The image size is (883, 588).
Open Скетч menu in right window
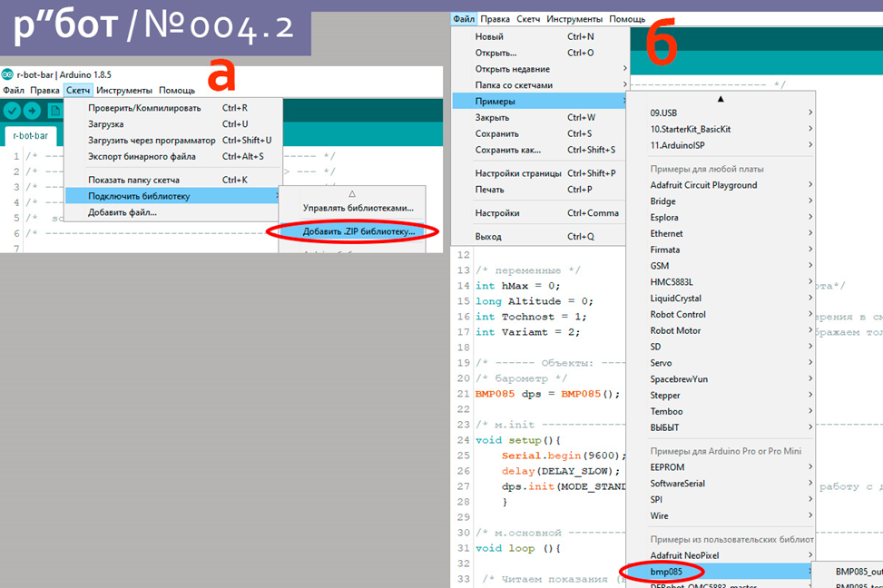528,18
